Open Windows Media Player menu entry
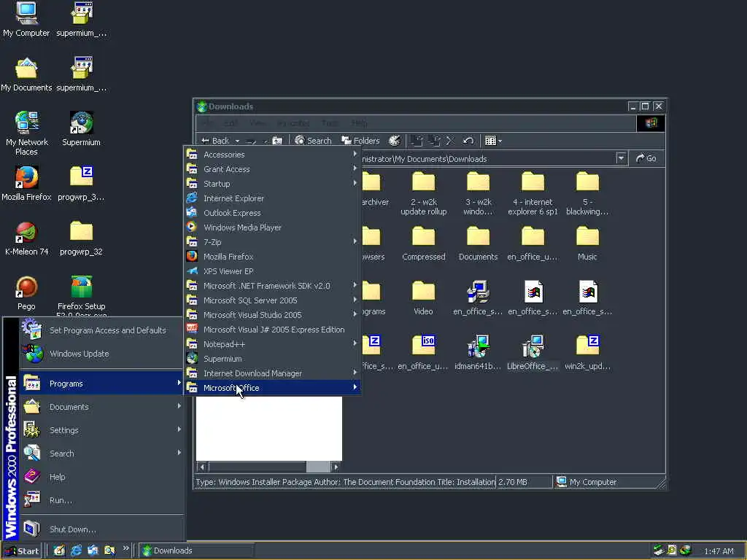This screenshot has width=747, height=560. point(272,227)
